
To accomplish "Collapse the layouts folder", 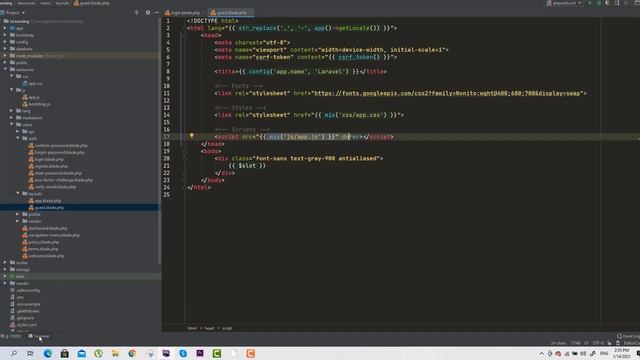I will tap(18, 193).
